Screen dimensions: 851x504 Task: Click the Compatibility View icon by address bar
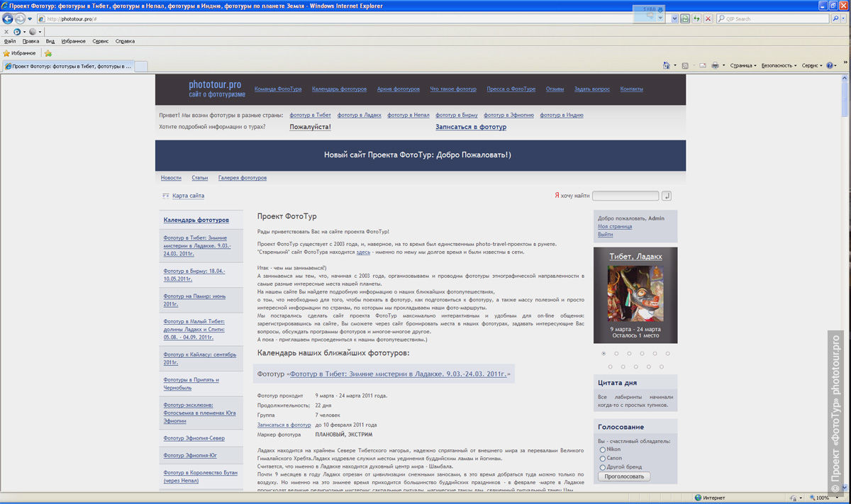click(685, 18)
